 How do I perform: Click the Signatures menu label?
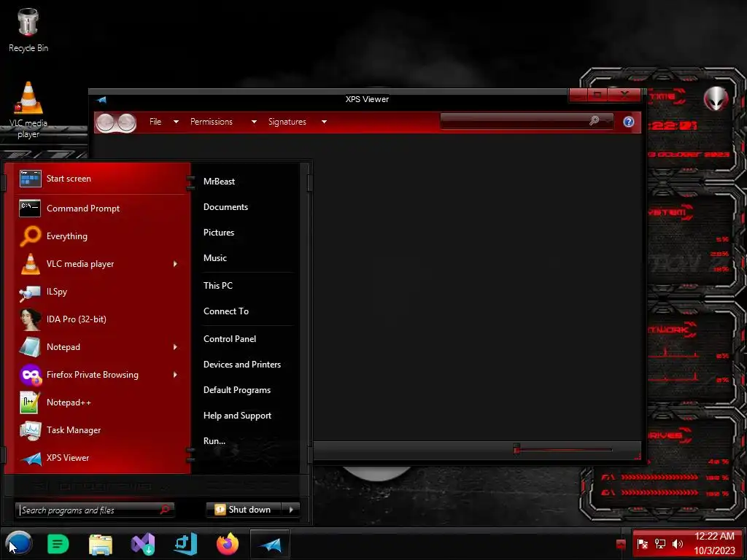pos(287,122)
